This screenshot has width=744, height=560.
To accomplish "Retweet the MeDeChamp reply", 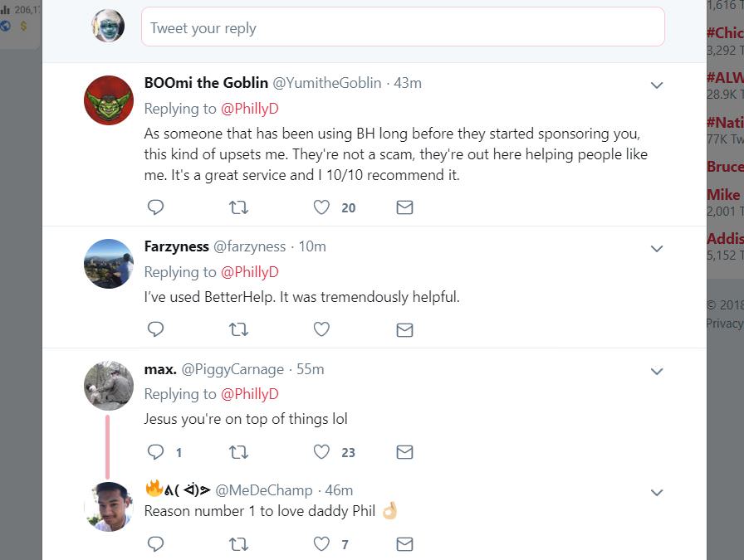I will 238,544.
